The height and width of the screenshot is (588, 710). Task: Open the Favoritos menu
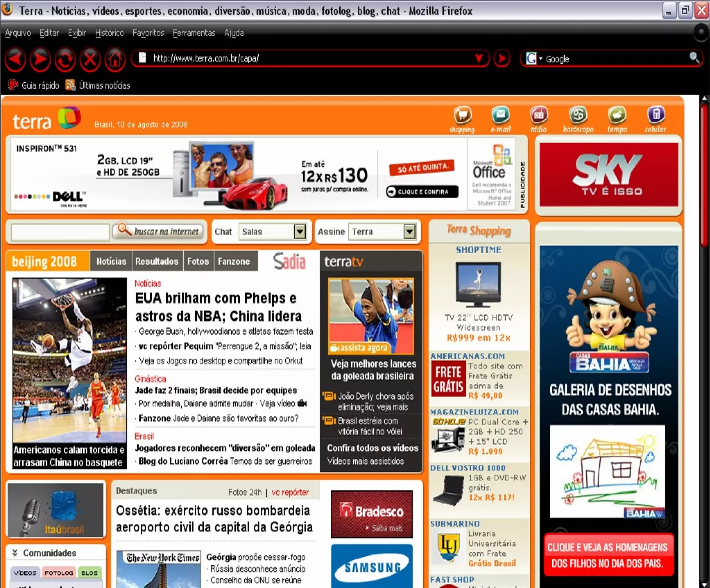(148, 33)
